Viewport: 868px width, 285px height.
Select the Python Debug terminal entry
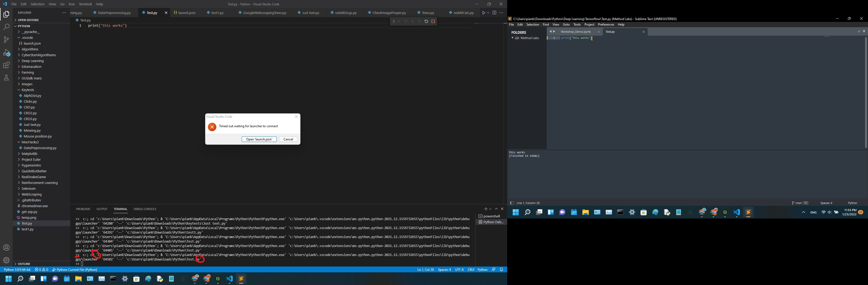pos(491,222)
